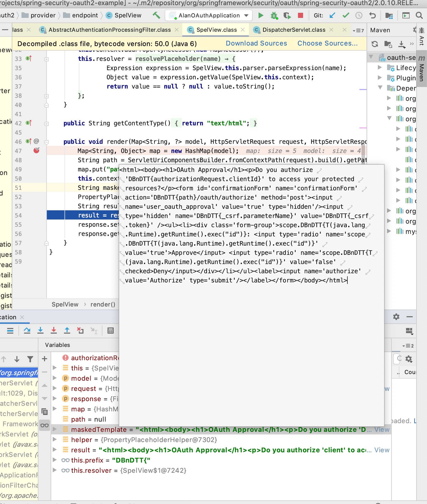
Task: Restore layout icon in debug panel
Action: pyautogui.click(x=409, y=331)
